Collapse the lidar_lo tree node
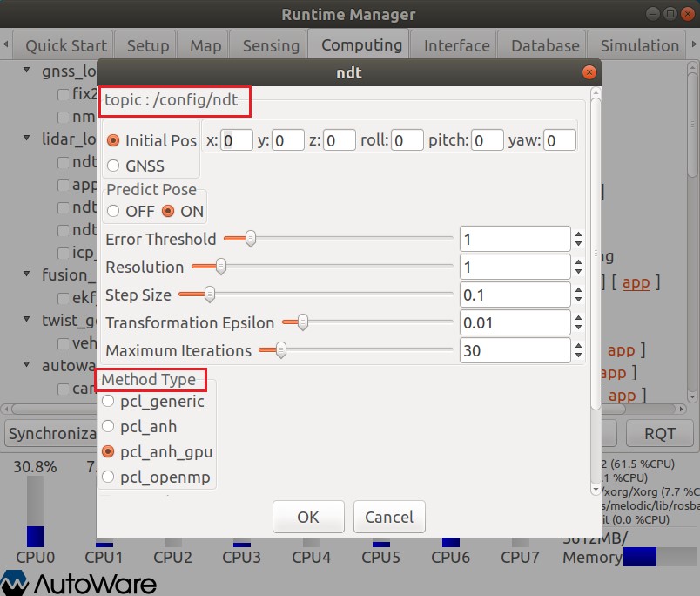This screenshot has width=700, height=596. (27, 138)
